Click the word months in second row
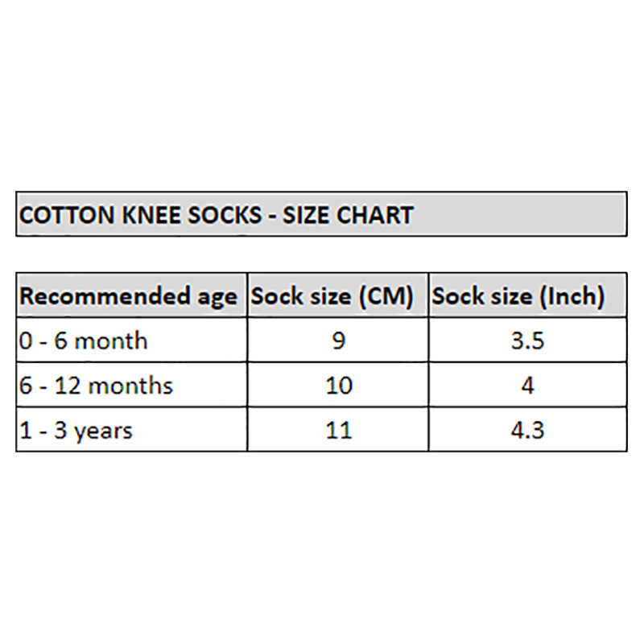 tap(130, 386)
